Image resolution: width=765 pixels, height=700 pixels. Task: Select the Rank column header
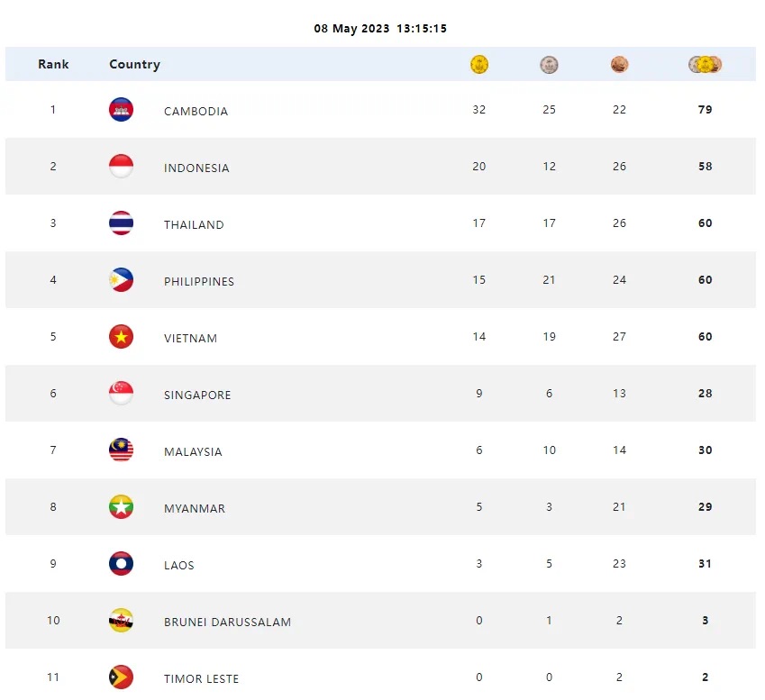point(53,64)
